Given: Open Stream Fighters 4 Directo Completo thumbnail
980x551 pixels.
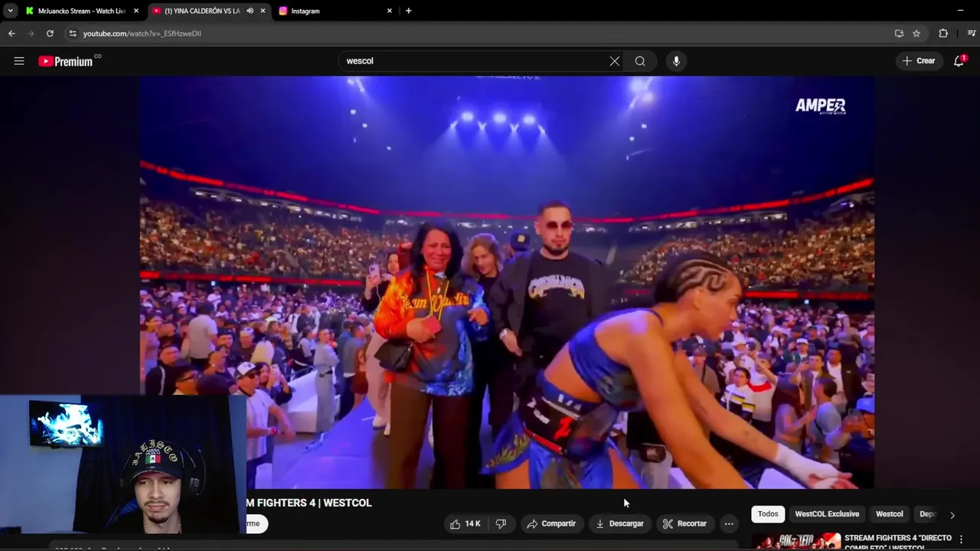Looking at the screenshot, I should click(x=795, y=542).
